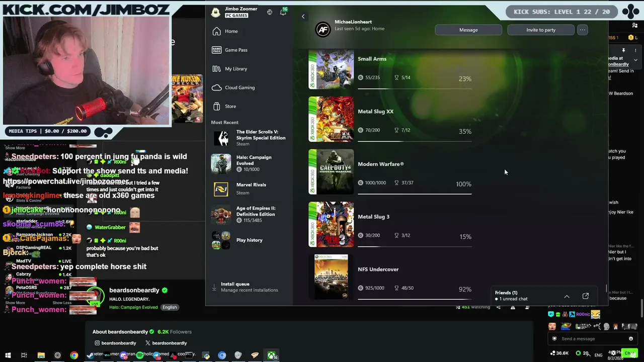Open Marvel Rivals from Most Recent
Viewport: 644px width, 362px height.
coord(249,189)
